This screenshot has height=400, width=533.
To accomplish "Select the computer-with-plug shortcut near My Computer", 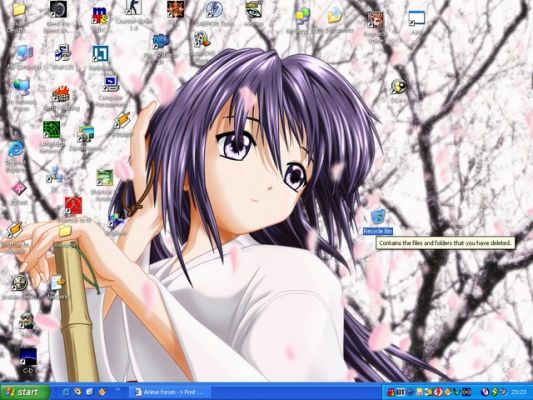I will click(x=63, y=53).
